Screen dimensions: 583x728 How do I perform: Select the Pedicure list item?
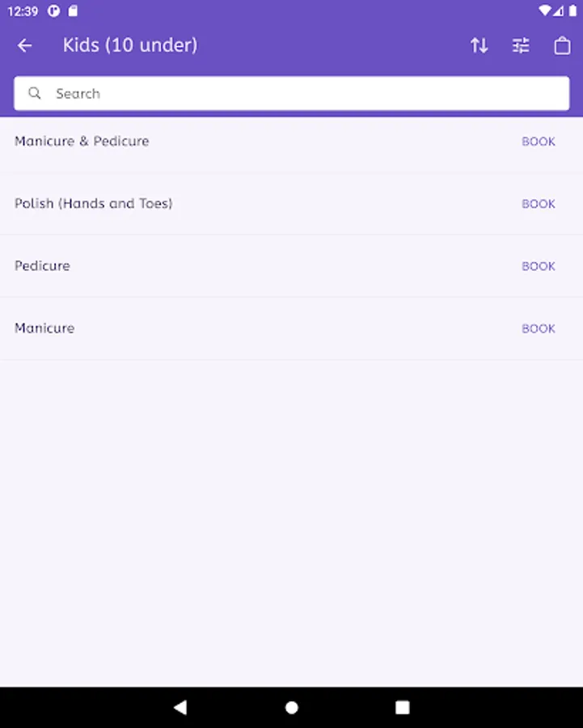tap(42, 265)
